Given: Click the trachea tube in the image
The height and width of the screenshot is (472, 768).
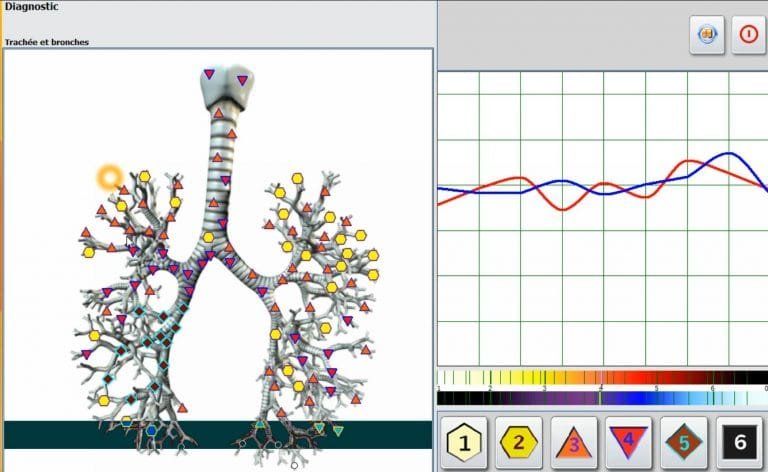Looking at the screenshot, I should coord(220,170).
